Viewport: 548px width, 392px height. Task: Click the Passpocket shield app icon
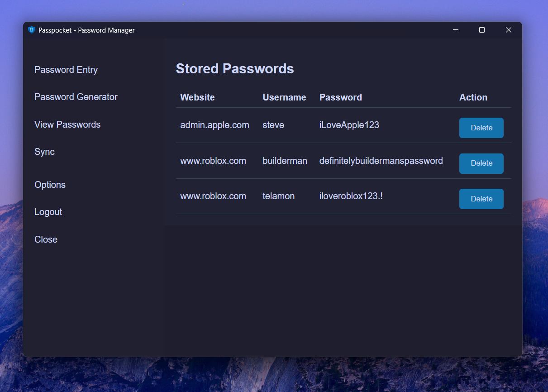tap(32, 30)
